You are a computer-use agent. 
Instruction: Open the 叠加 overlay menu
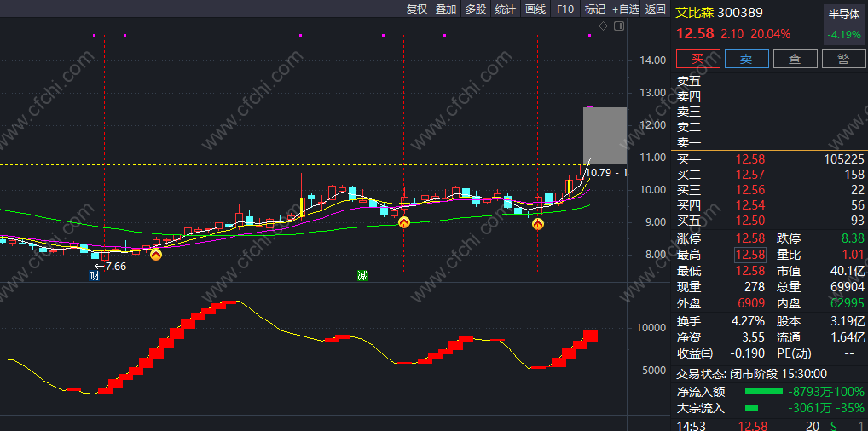[446, 9]
